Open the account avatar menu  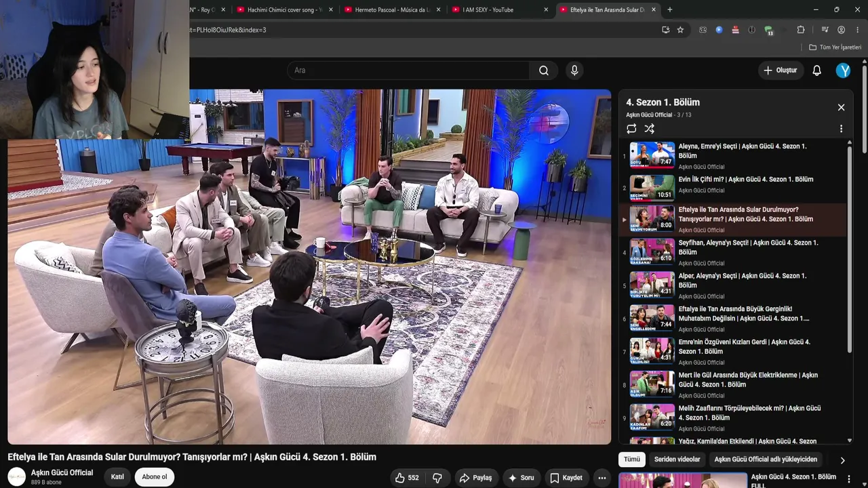coord(843,70)
